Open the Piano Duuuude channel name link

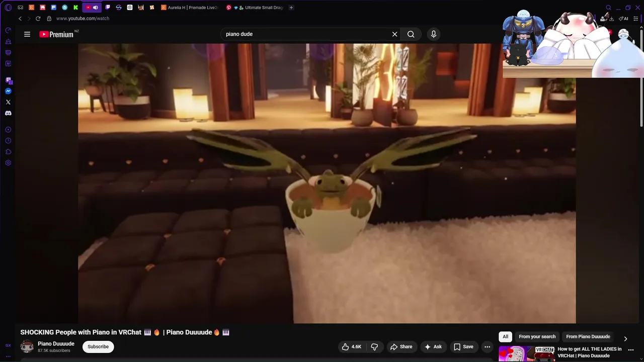point(56,344)
